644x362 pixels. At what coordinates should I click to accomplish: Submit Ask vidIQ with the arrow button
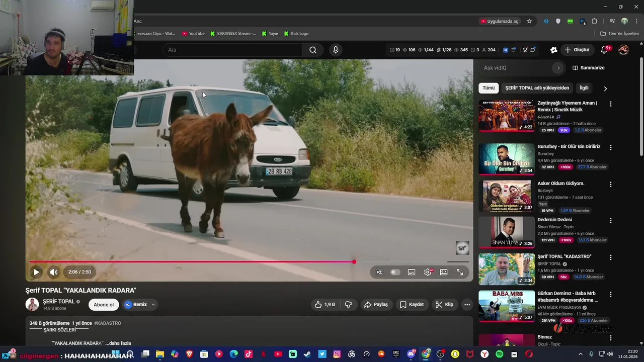[558, 68]
